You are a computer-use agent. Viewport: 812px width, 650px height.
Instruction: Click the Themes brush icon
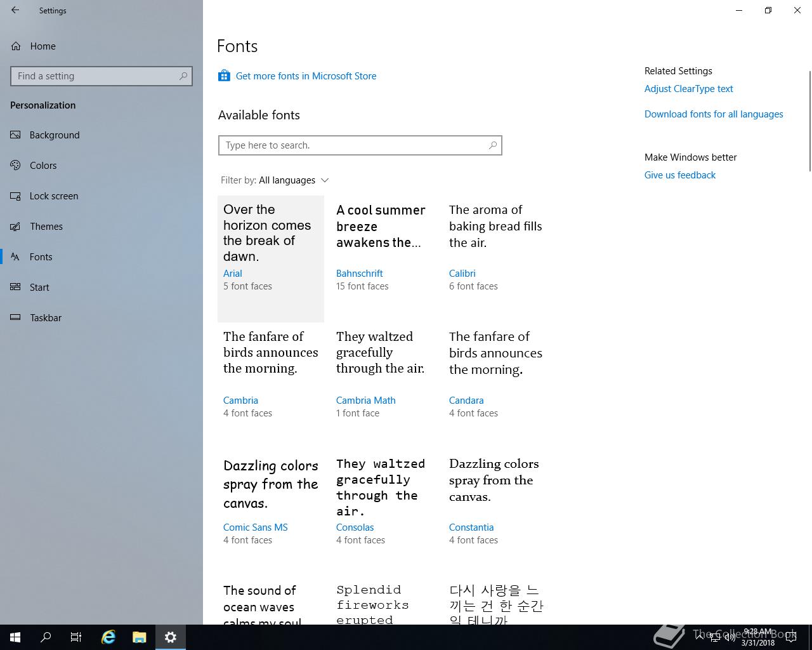[16, 226]
